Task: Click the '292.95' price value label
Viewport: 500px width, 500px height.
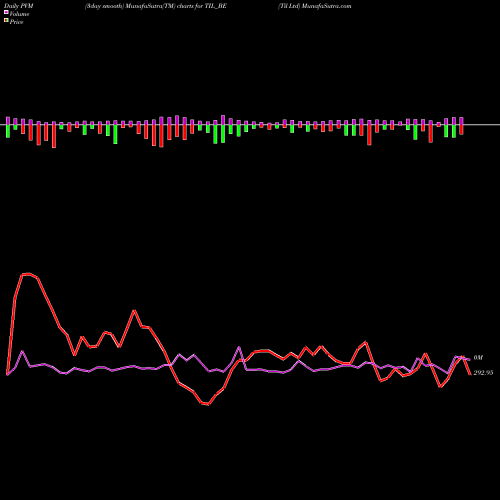Action: point(483,373)
